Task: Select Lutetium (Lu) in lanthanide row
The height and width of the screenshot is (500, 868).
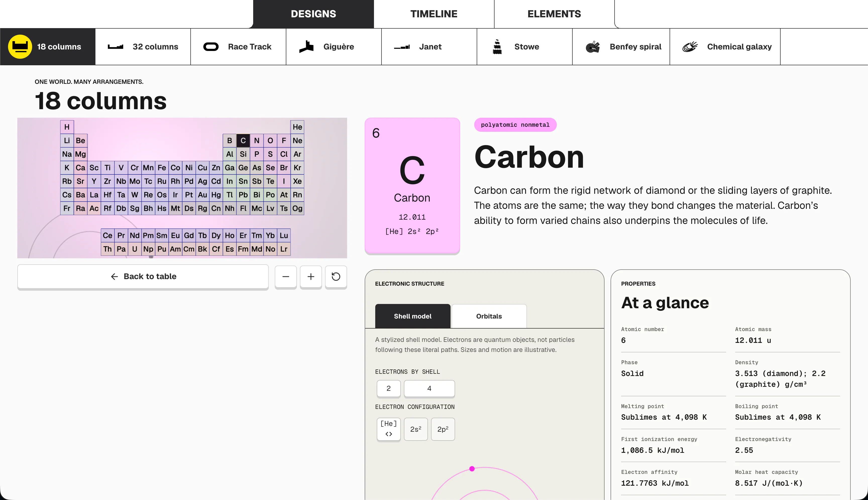Action: pos(284,236)
